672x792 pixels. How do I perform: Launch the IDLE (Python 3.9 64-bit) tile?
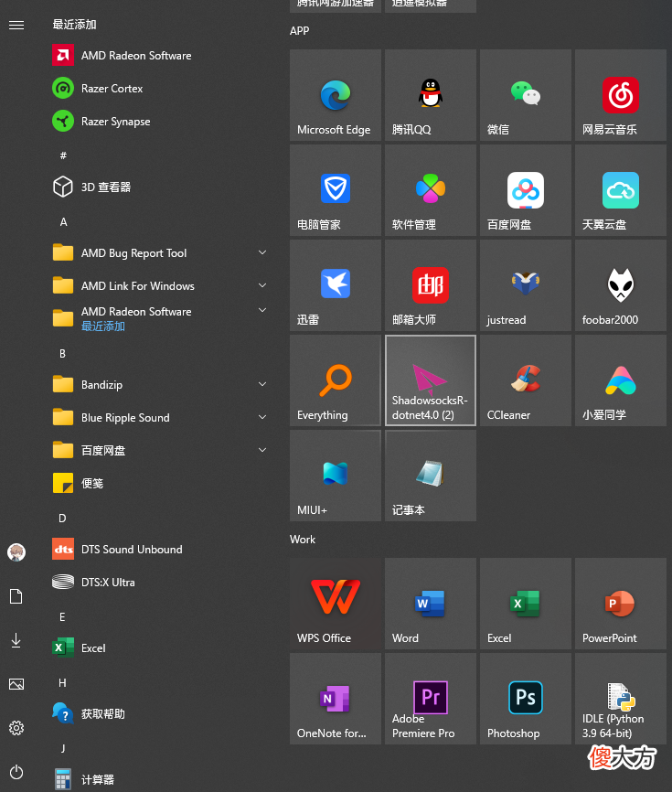pyautogui.click(x=621, y=699)
